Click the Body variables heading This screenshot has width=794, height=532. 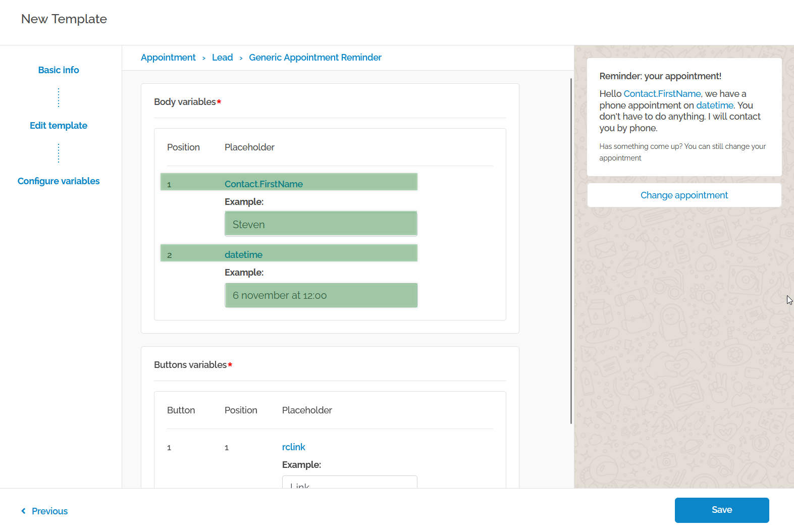point(187,102)
